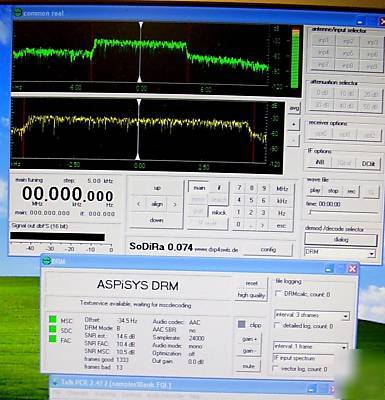Decrease gain with the gain - button
The height and width of the screenshot is (400, 385).
[x=248, y=351]
